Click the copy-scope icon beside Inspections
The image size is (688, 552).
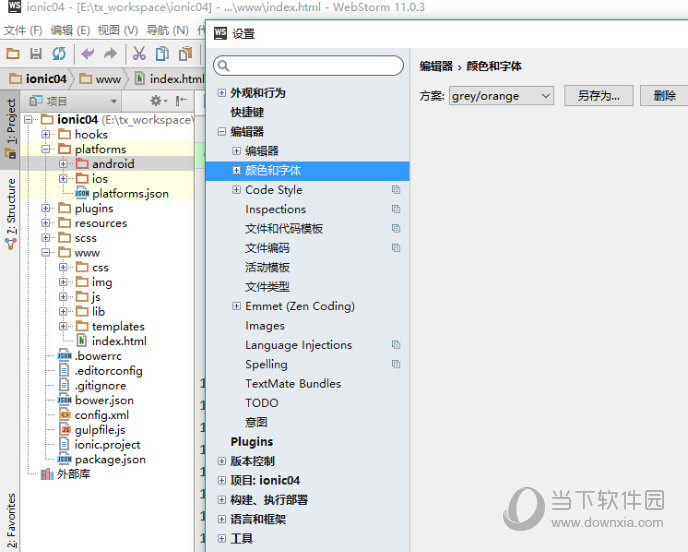tap(396, 209)
